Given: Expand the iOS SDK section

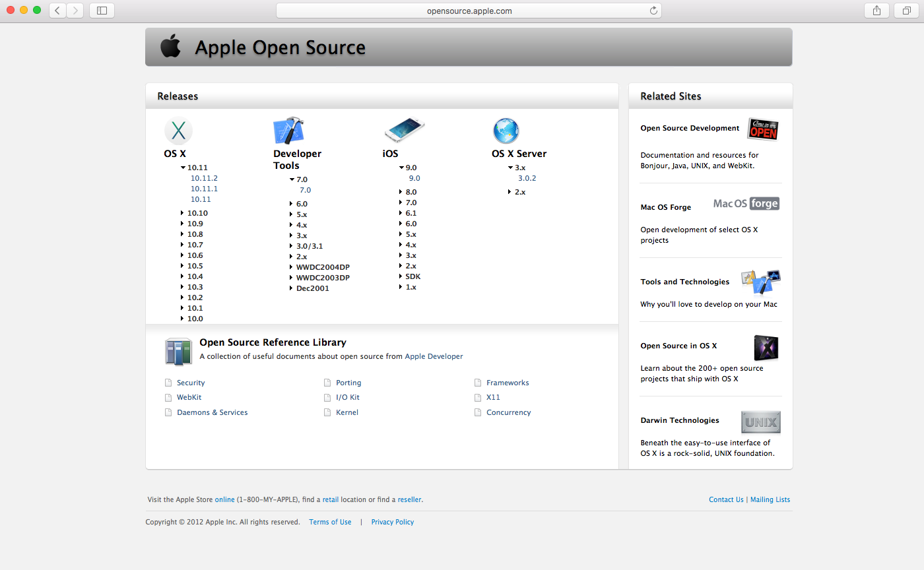Looking at the screenshot, I should (x=401, y=276).
